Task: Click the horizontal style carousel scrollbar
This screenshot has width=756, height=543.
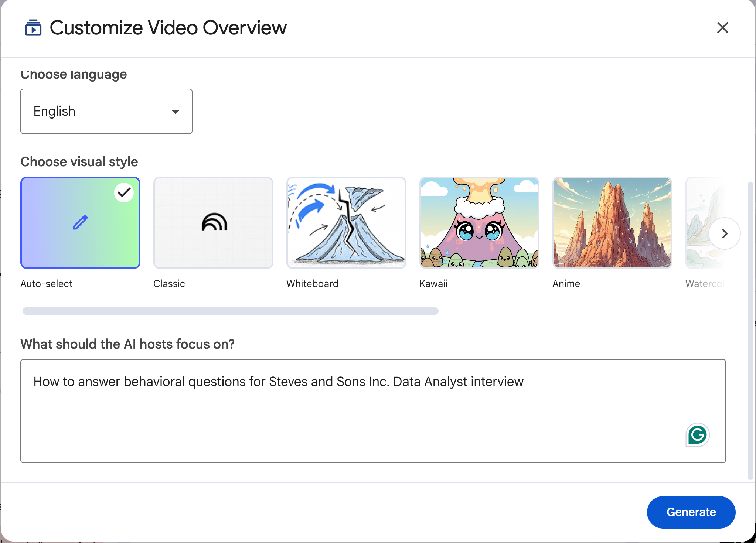Action: tap(230, 311)
